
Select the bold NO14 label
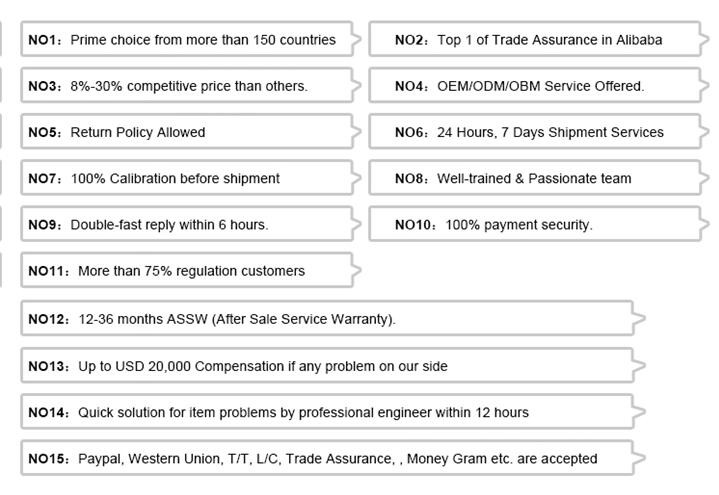tap(48, 412)
